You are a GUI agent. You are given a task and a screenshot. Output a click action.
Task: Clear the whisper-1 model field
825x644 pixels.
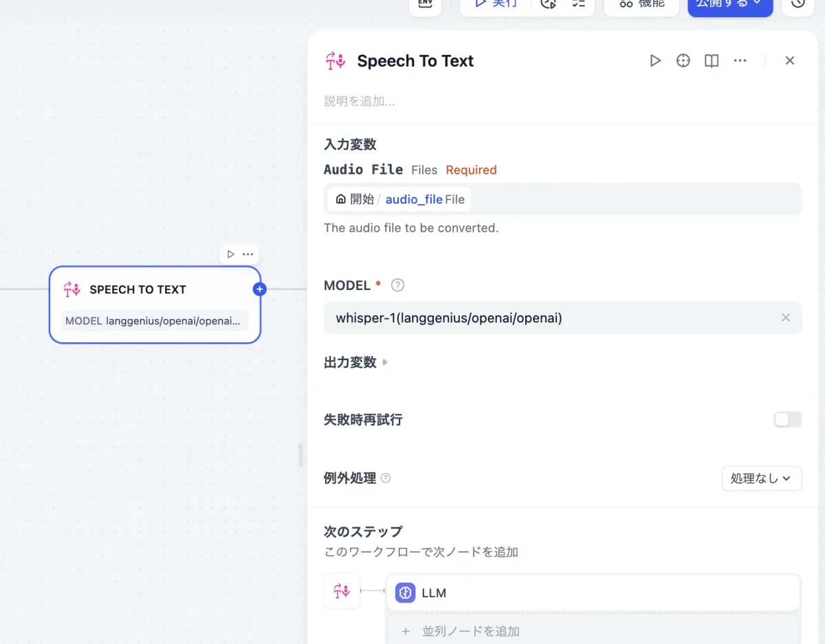(786, 318)
